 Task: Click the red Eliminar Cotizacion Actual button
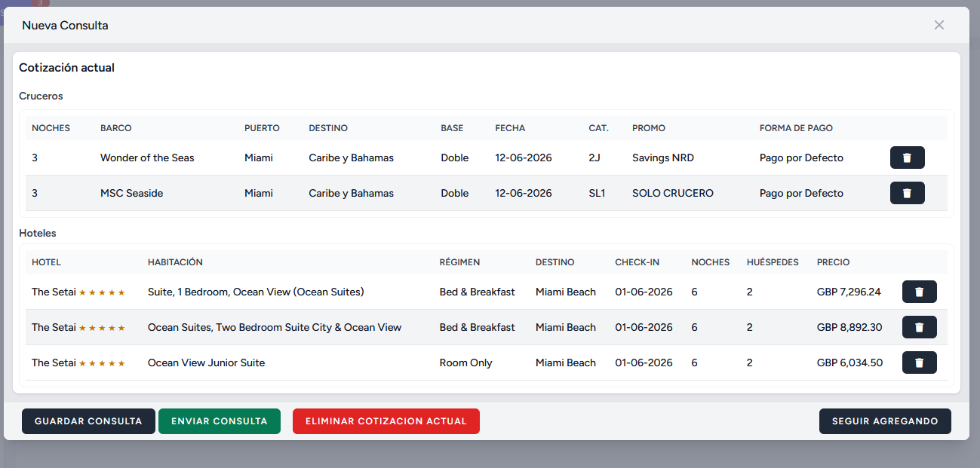pos(386,421)
